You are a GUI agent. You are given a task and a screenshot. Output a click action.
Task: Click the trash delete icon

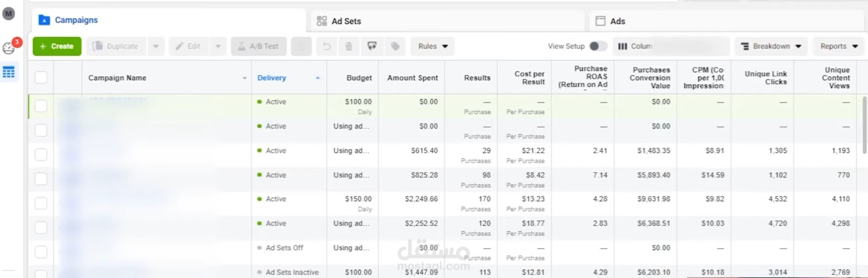(349, 46)
